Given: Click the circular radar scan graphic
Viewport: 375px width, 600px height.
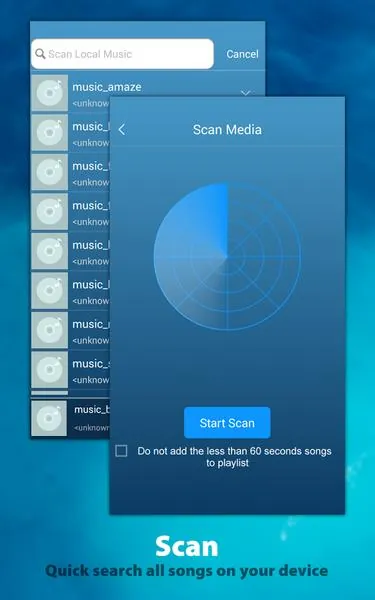Looking at the screenshot, I should (x=227, y=256).
